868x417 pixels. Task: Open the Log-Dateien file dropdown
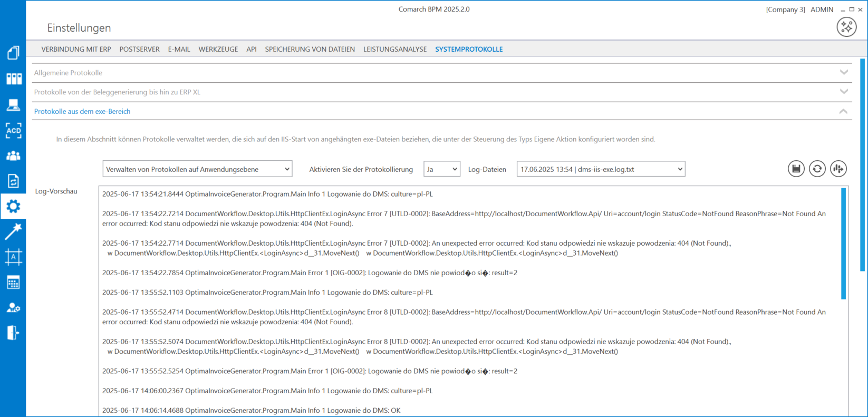(x=601, y=169)
